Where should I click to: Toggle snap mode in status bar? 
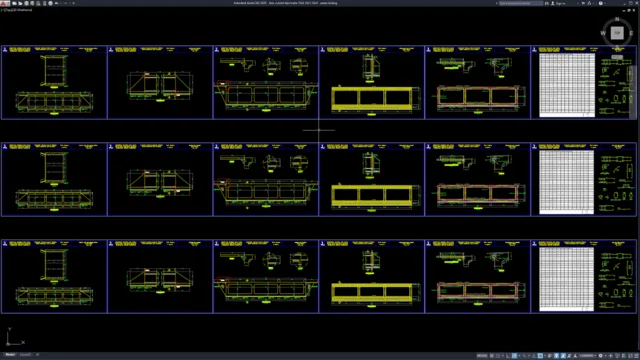498,356
